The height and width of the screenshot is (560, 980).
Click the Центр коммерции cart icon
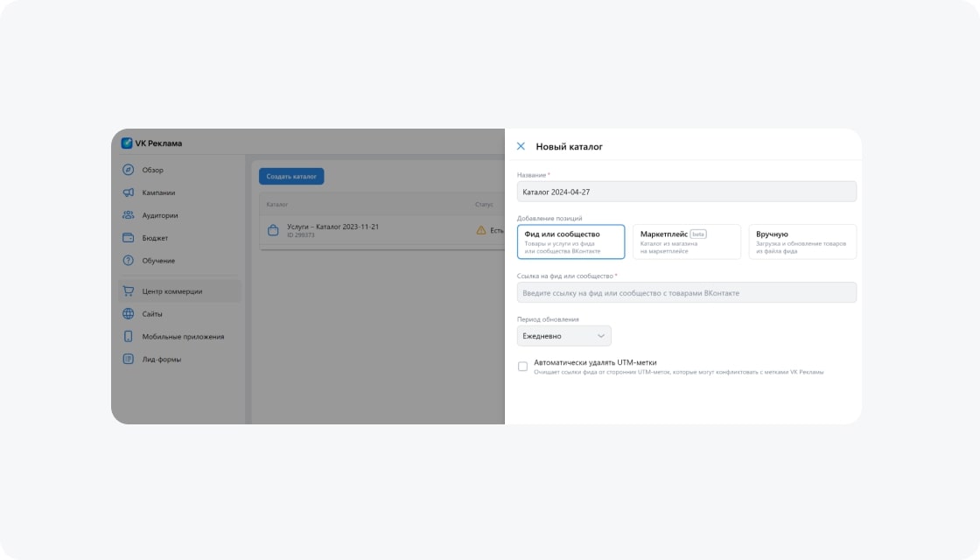pyautogui.click(x=128, y=290)
